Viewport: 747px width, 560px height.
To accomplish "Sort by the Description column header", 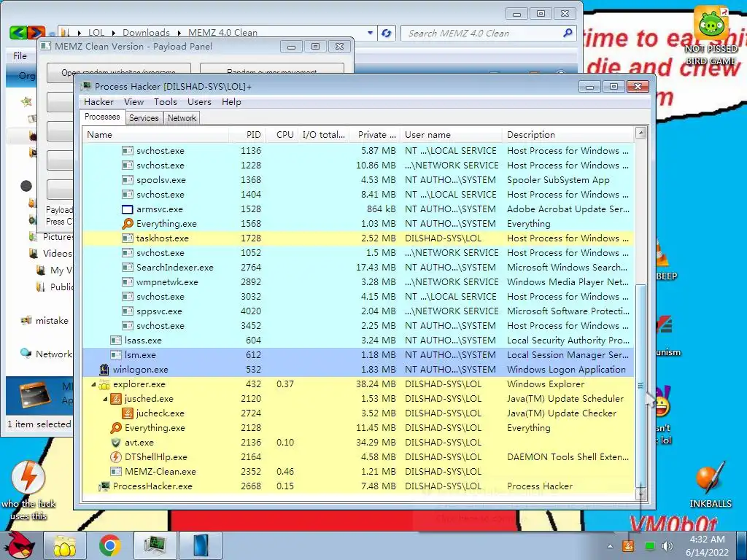I will [568, 135].
